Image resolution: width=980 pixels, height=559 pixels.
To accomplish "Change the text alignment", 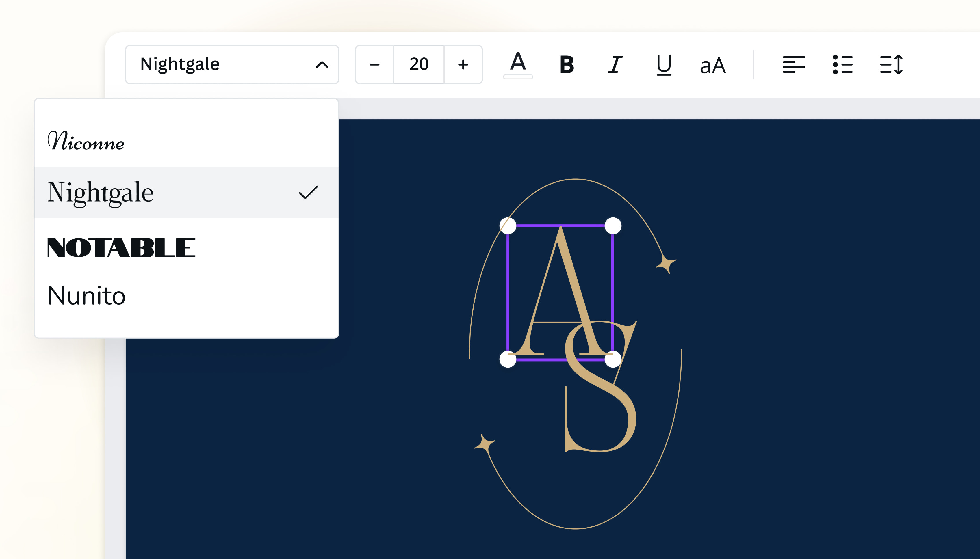I will 795,64.
